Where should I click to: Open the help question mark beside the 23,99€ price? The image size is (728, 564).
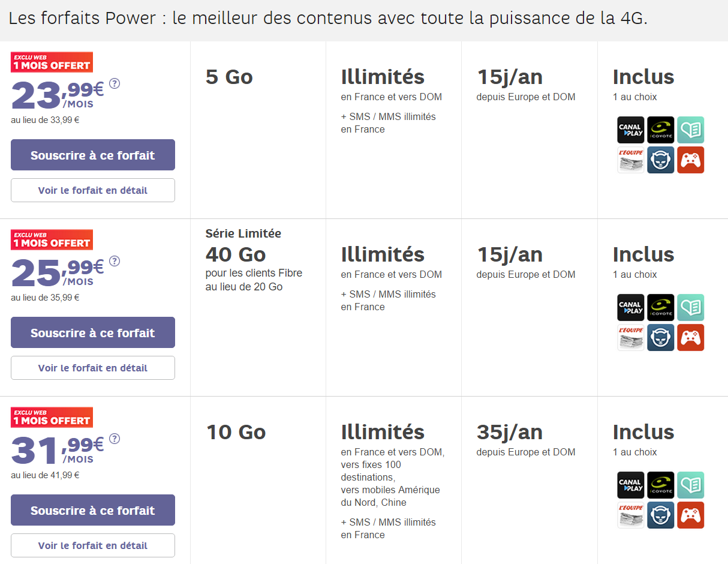pos(115,83)
